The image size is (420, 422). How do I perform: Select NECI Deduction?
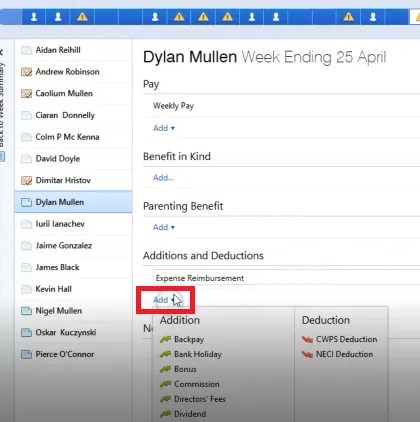click(337, 354)
